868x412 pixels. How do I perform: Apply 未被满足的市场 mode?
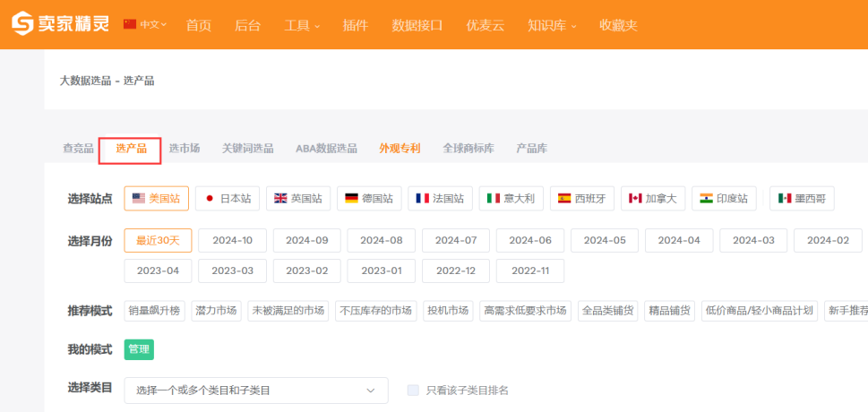(x=288, y=311)
